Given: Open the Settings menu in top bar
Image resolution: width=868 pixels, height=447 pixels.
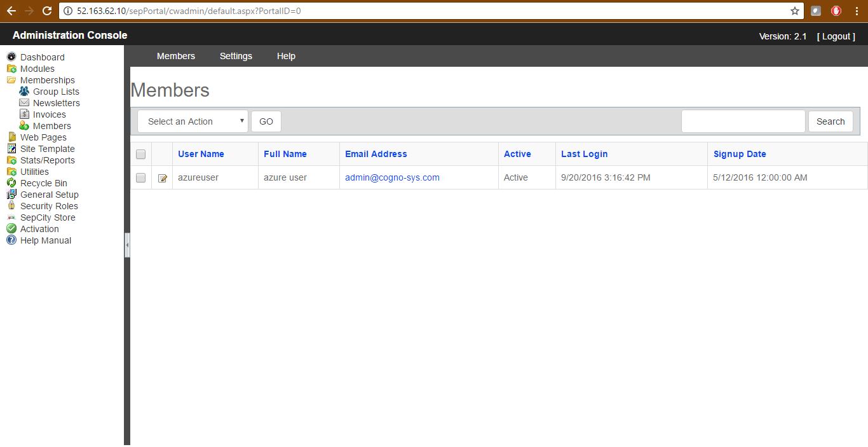Looking at the screenshot, I should pos(236,56).
